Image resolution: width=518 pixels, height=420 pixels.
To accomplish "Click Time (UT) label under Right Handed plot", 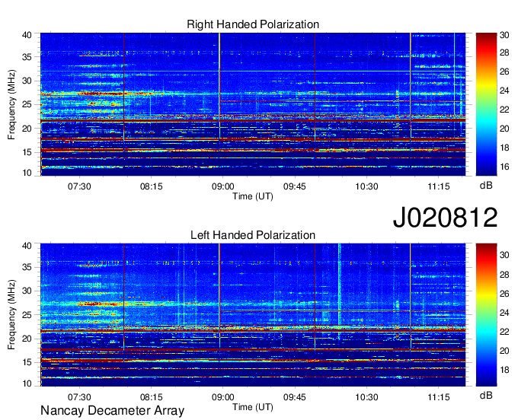I will 253,196.
